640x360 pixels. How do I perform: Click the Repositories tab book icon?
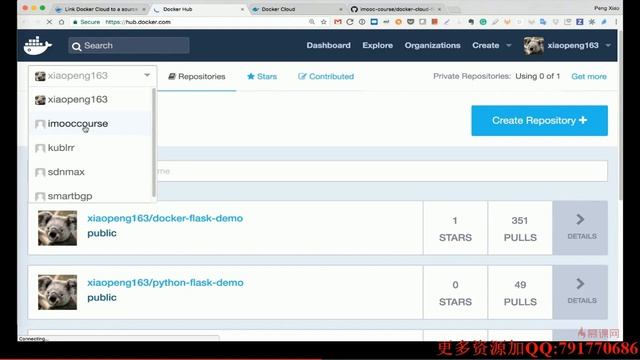[172, 76]
